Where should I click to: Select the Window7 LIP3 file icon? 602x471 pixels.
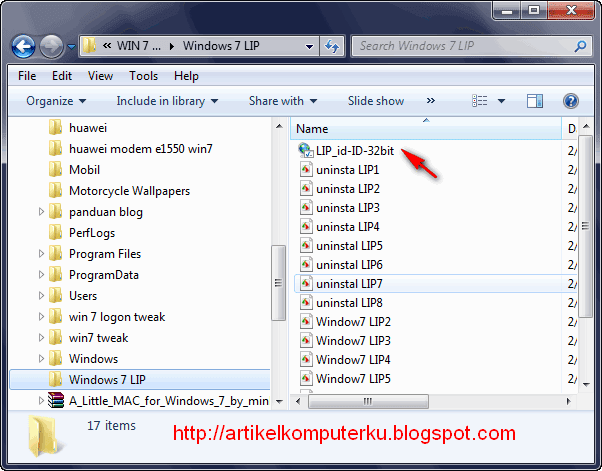click(x=306, y=340)
